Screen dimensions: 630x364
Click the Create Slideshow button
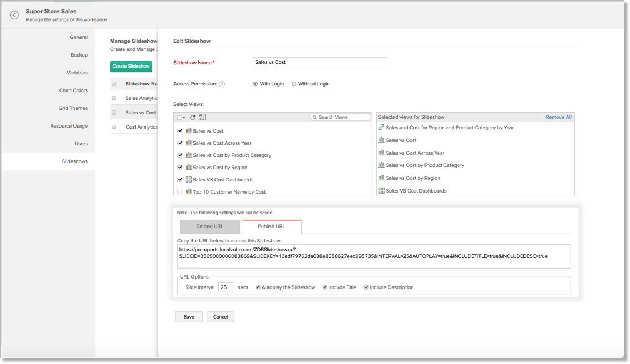(x=131, y=67)
